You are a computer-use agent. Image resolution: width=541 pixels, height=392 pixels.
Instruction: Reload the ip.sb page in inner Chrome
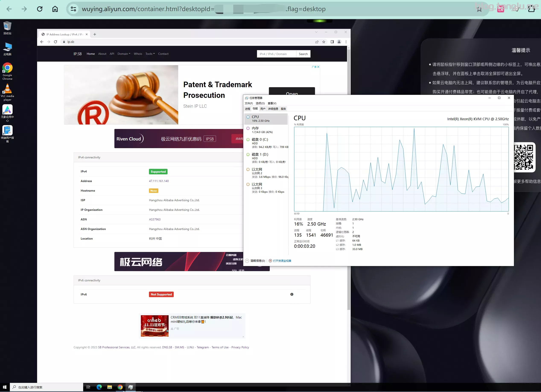coord(55,42)
